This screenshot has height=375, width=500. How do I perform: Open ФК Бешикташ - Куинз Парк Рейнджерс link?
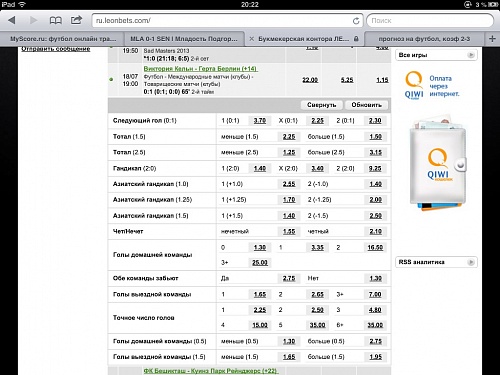point(211,371)
